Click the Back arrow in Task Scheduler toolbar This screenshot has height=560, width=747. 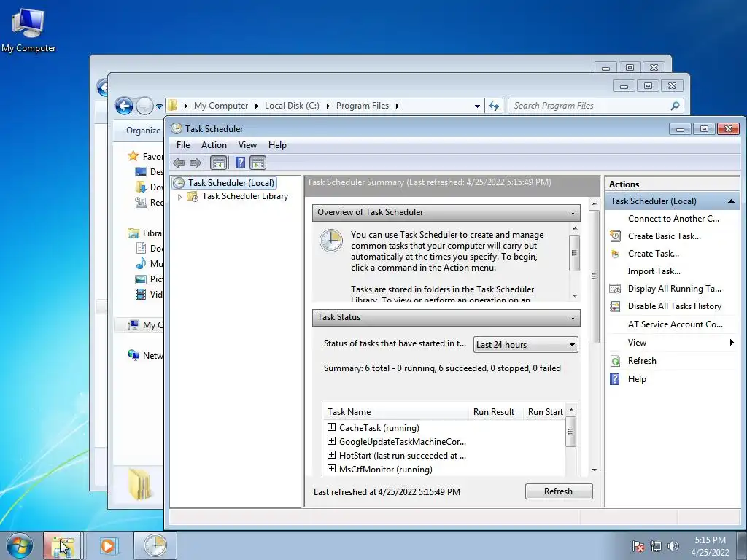click(x=179, y=163)
